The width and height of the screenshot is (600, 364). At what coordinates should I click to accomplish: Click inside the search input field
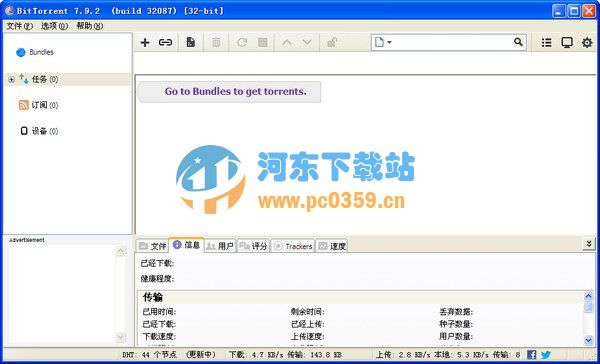pyautogui.click(x=452, y=42)
